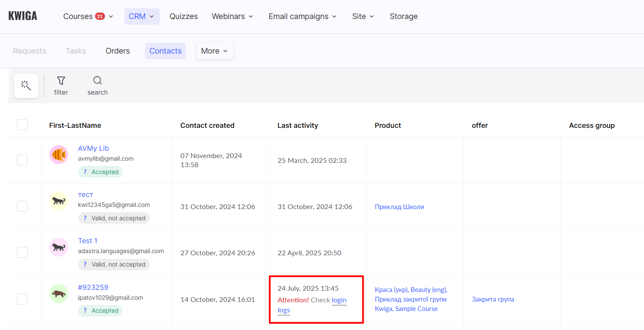Click the boar avatar of contact #923259
Image resolution: width=644 pixels, height=330 pixels.
(59, 294)
